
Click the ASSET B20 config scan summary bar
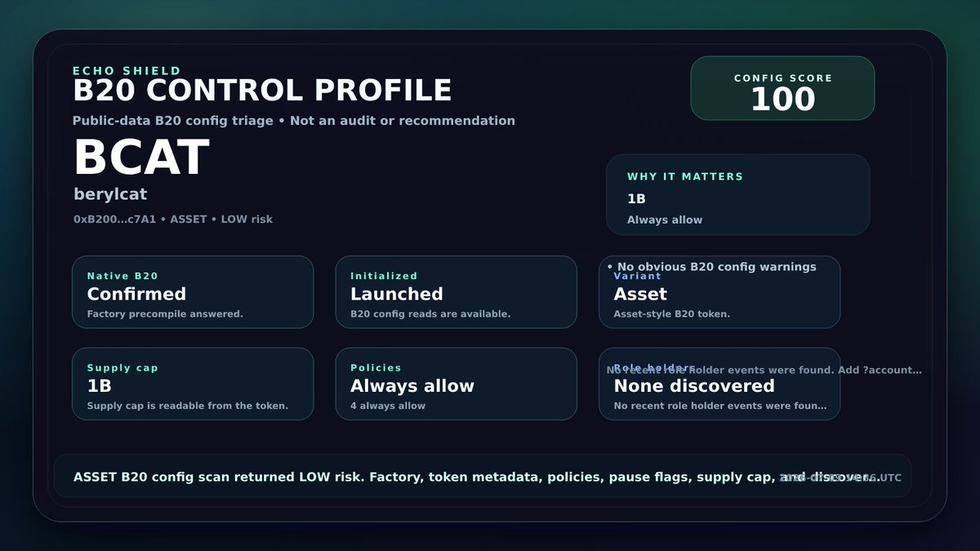coord(482,477)
